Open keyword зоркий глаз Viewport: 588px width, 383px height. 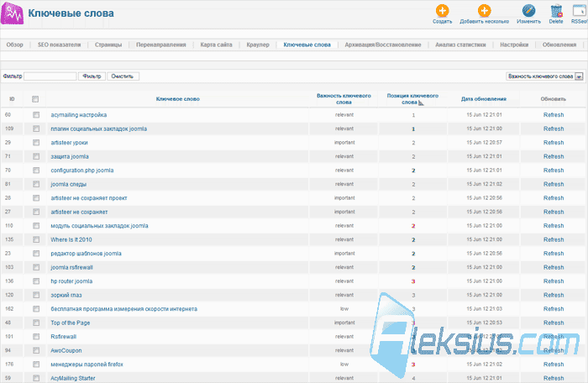(x=66, y=295)
